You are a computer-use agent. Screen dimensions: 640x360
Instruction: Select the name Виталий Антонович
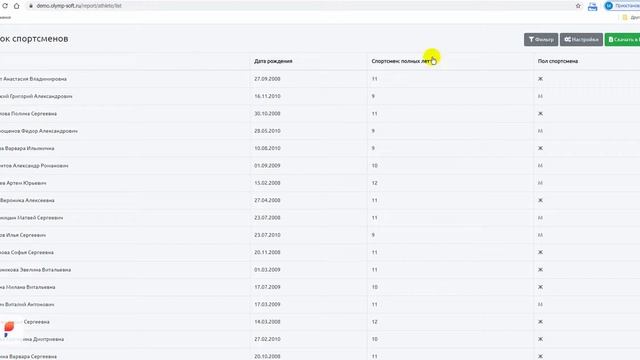29,304
